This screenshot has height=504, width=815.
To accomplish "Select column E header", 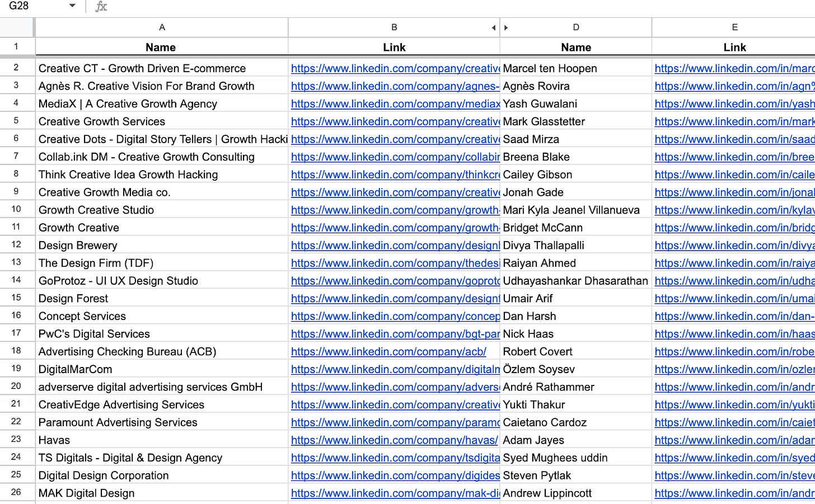I will [x=734, y=27].
